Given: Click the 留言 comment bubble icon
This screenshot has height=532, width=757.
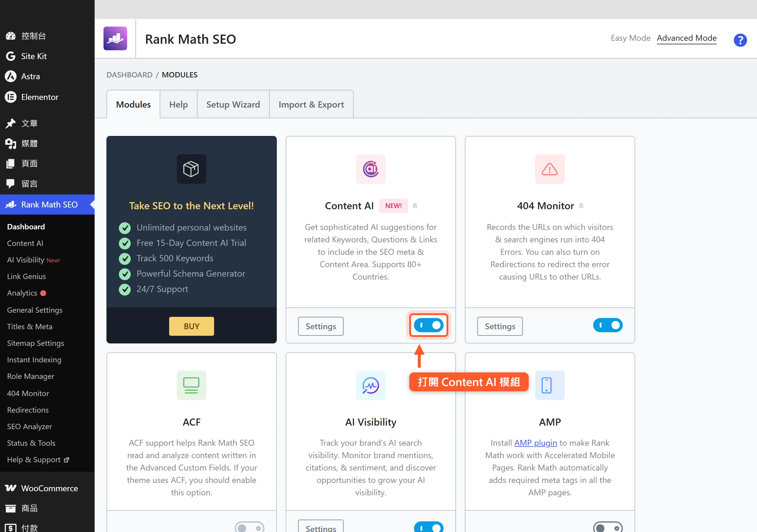Looking at the screenshot, I should pos(11,184).
